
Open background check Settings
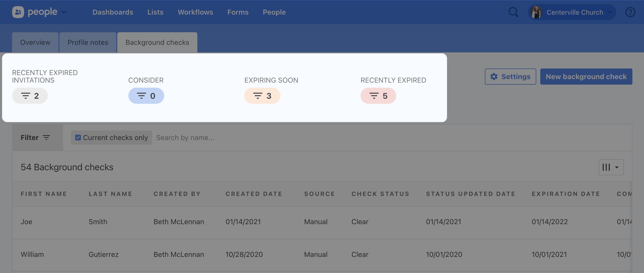coord(510,77)
